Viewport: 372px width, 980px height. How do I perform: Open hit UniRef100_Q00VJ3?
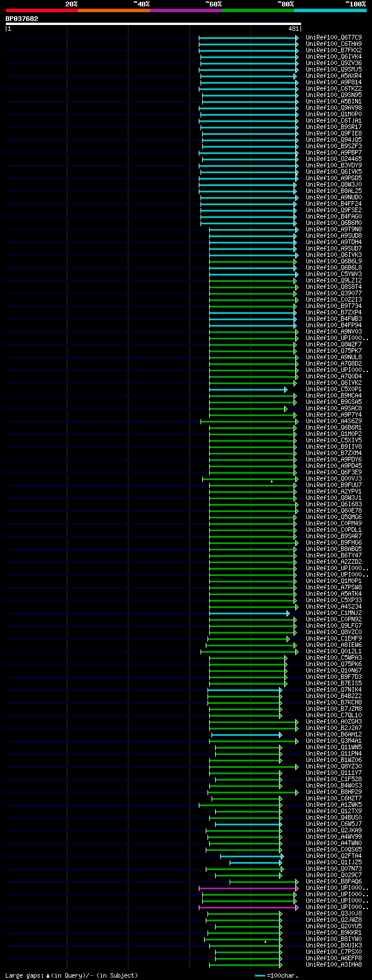click(x=334, y=478)
